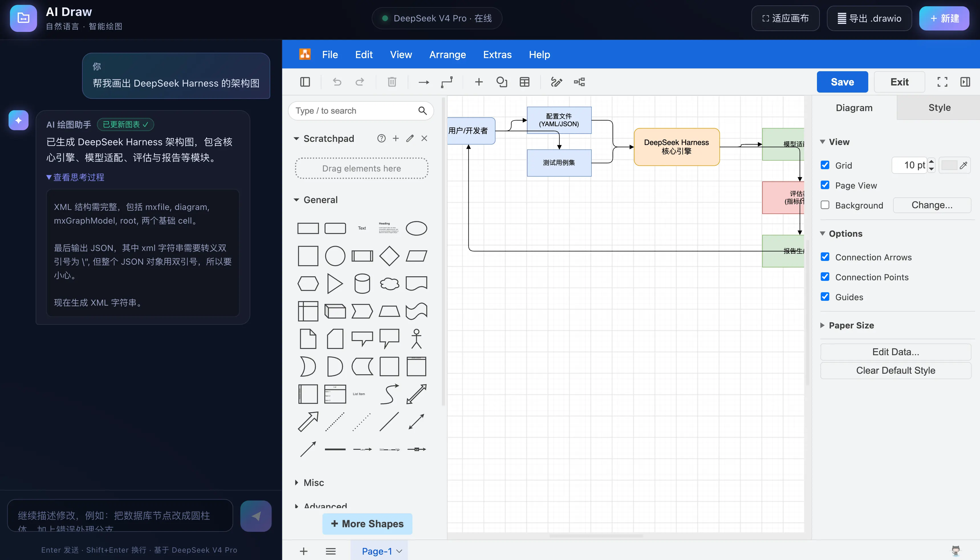Increase the grid size stepper
This screenshot has width=980, height=560.
(x=932, y=162)
